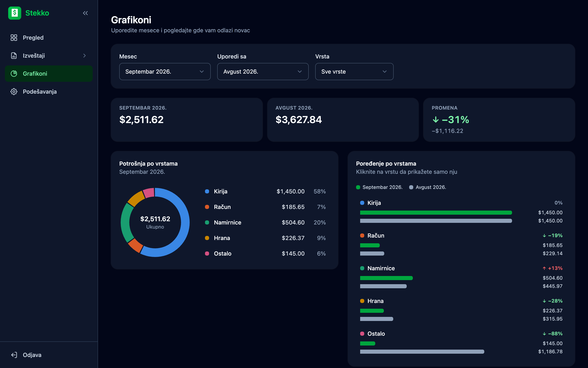Screen dimensions: 588x368
Task: Open Izveštaji in the sidebar
Action: [49, 55]
